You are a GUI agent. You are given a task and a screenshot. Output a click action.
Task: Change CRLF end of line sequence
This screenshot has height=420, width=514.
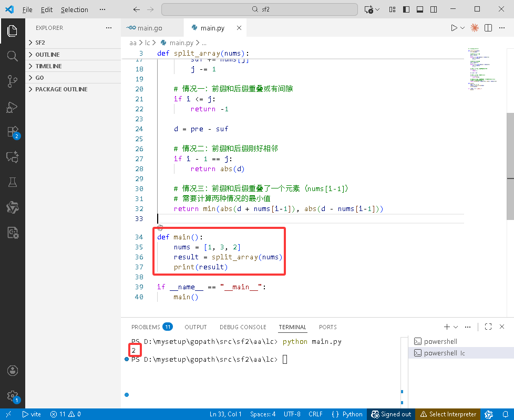[x=315, y=414]
